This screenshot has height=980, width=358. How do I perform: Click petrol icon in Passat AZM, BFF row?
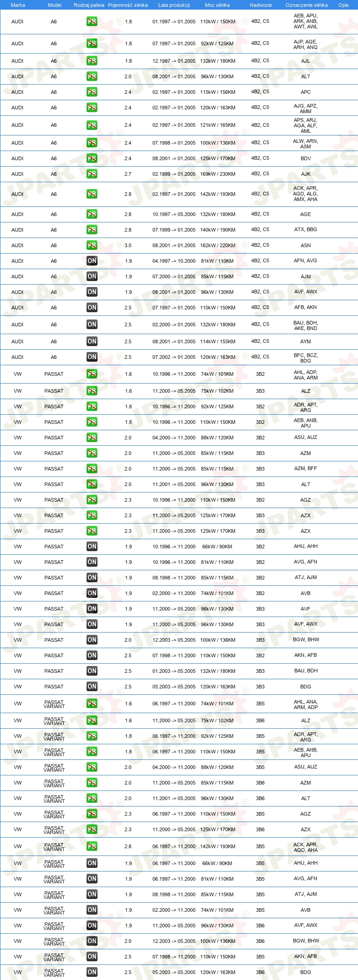click(x=92, y=469)
